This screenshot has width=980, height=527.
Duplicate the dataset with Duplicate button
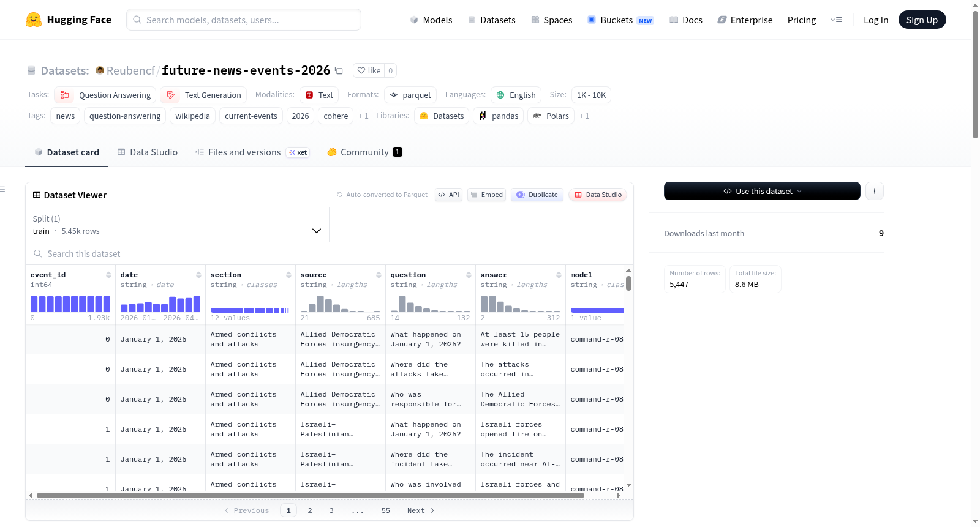pos(537,195)
